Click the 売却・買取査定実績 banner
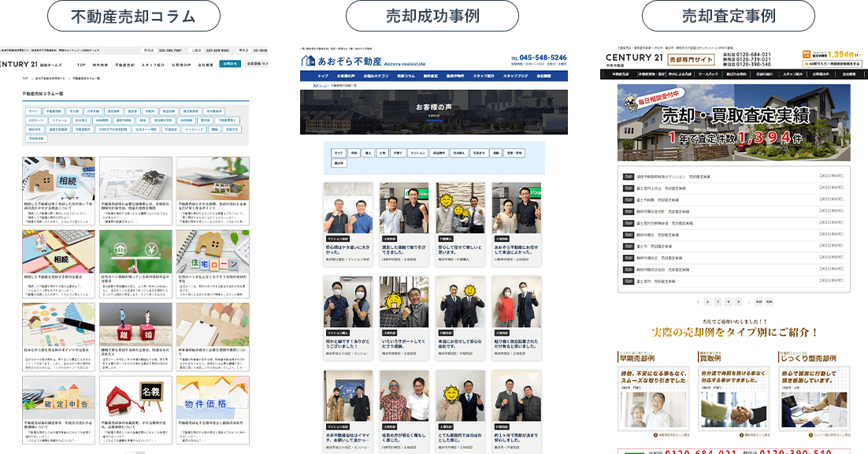 (733, 122)
